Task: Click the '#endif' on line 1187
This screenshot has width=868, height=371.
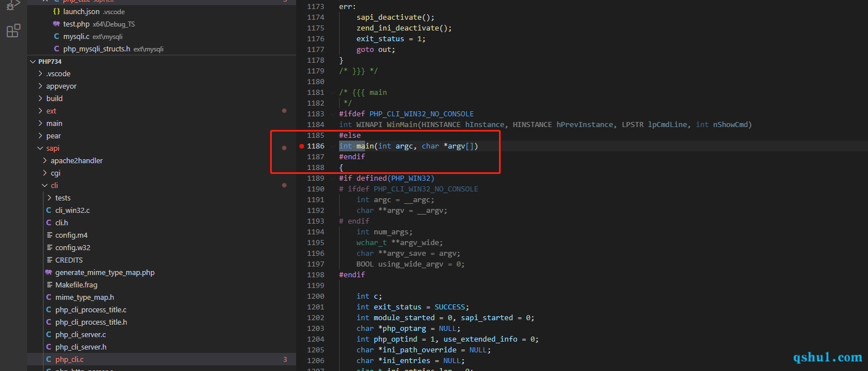Action: coord(352,157)
